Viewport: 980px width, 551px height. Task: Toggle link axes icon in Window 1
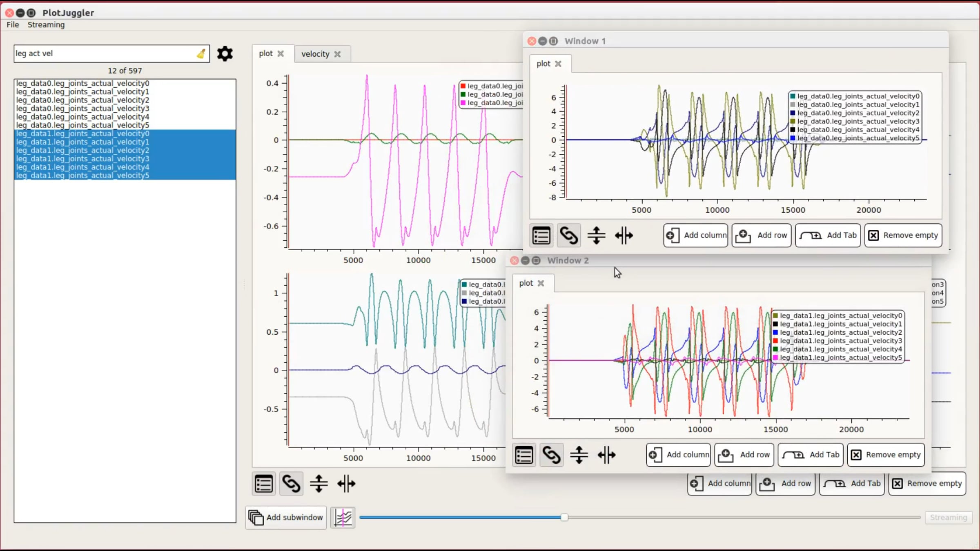pos(569,236)
